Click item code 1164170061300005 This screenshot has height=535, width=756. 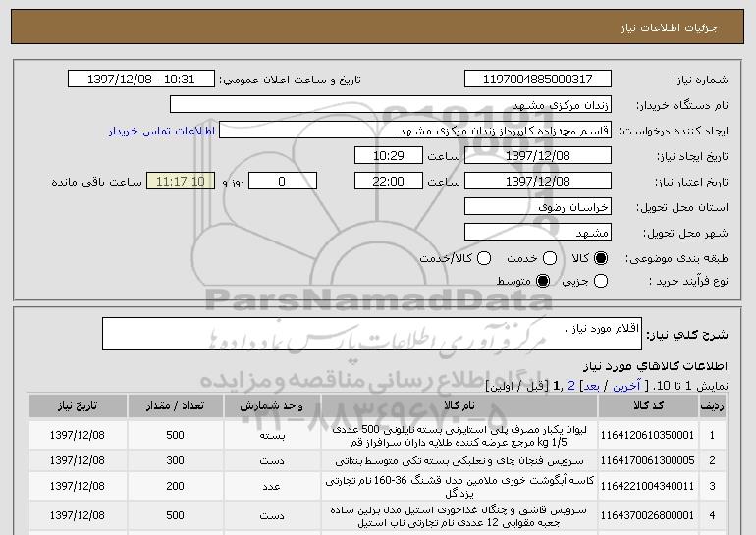tap(647, 460)
